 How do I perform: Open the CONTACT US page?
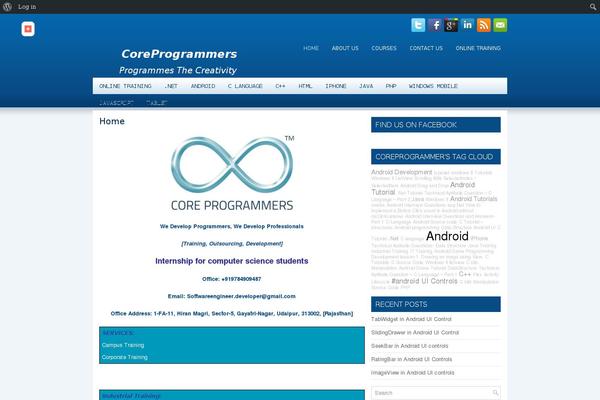pos(426,48)
